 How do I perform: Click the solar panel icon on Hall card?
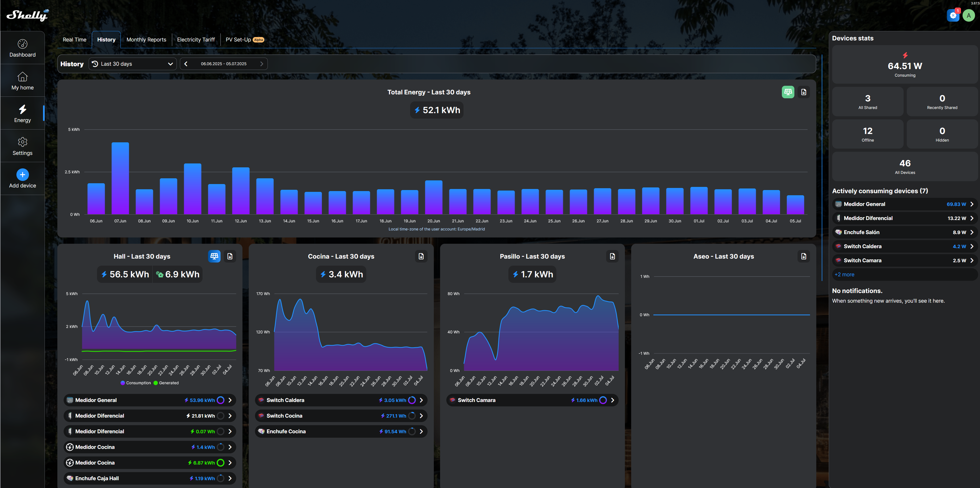[214, 256]
